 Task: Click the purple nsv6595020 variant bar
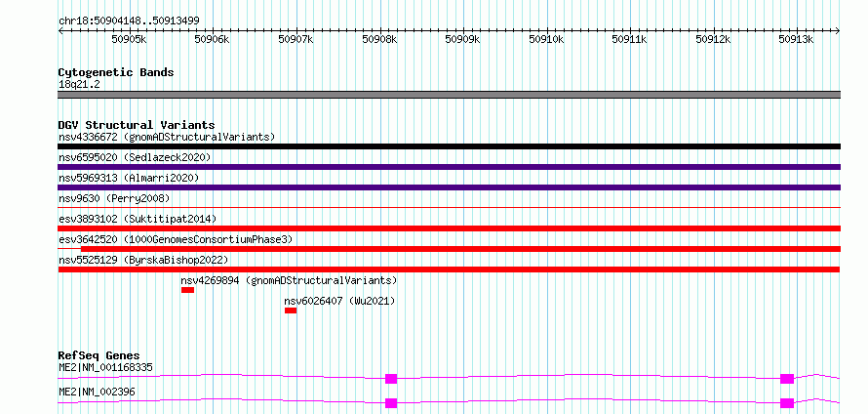(450, 167)
